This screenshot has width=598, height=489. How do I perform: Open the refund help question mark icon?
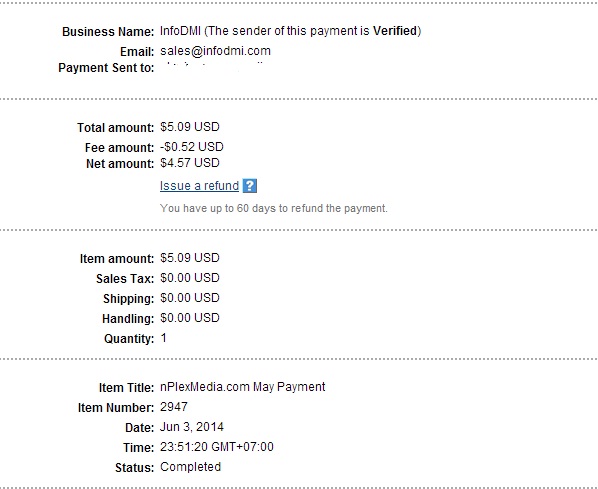[x=249, y=186]
